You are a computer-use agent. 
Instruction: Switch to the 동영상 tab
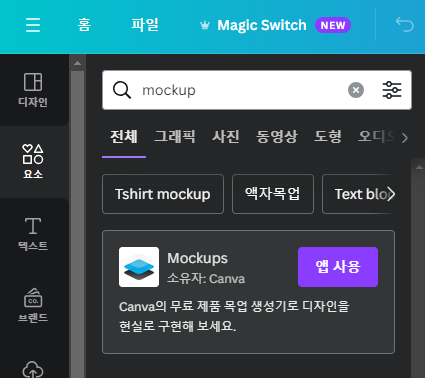(x=277, y=137)
